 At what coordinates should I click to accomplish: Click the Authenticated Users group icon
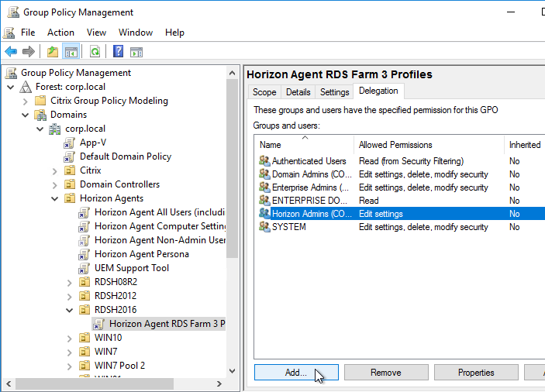tap(264, 160)
